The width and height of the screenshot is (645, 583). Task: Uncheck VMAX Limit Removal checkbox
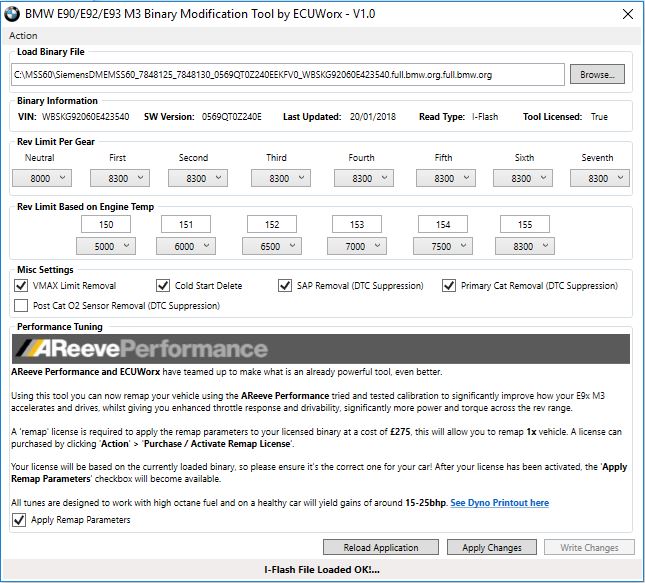point(21,286)
